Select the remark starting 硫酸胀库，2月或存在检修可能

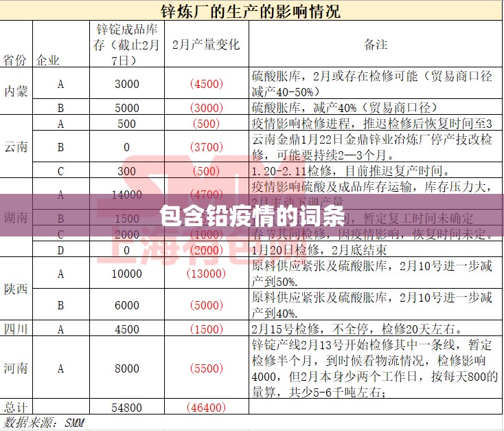point(372,84)
